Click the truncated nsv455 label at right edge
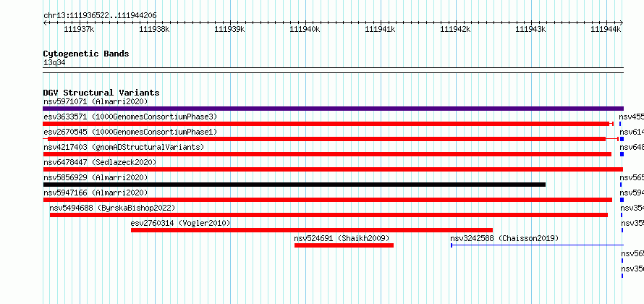Image resolution: width=644 pixels, height=304 pixels. 631,117
